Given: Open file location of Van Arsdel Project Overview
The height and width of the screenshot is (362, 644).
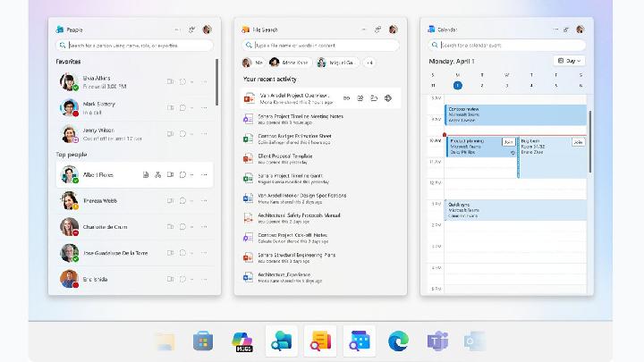Looking at the screenshot, I should pos(374,98).
